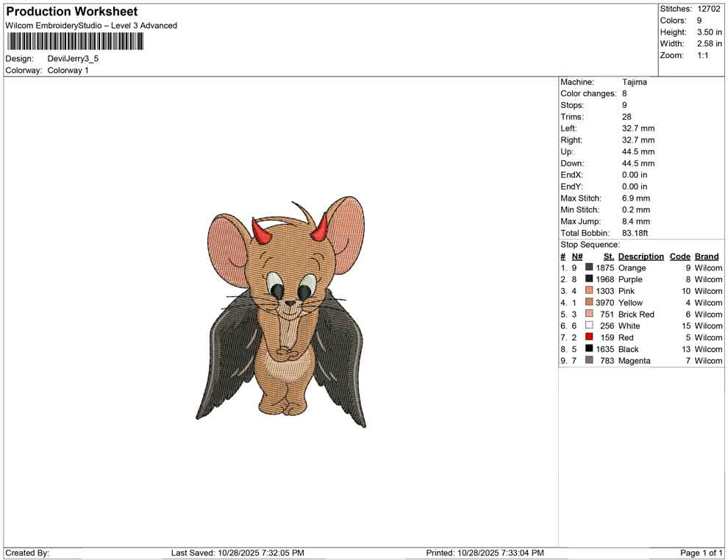The height and width of the screenshot is (560, 728).
Task: Select the Brick Red thread color swatch
Action: [589, 314]
